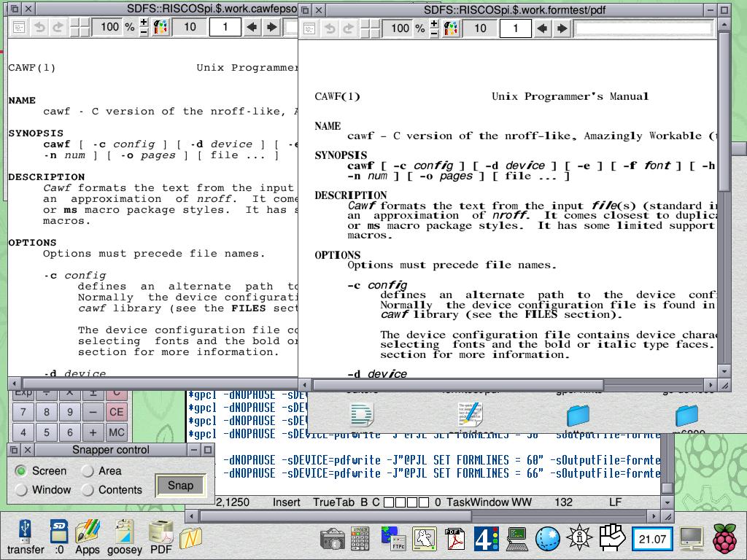Click the Snapper camera icon on icon bar

(332, 539)
